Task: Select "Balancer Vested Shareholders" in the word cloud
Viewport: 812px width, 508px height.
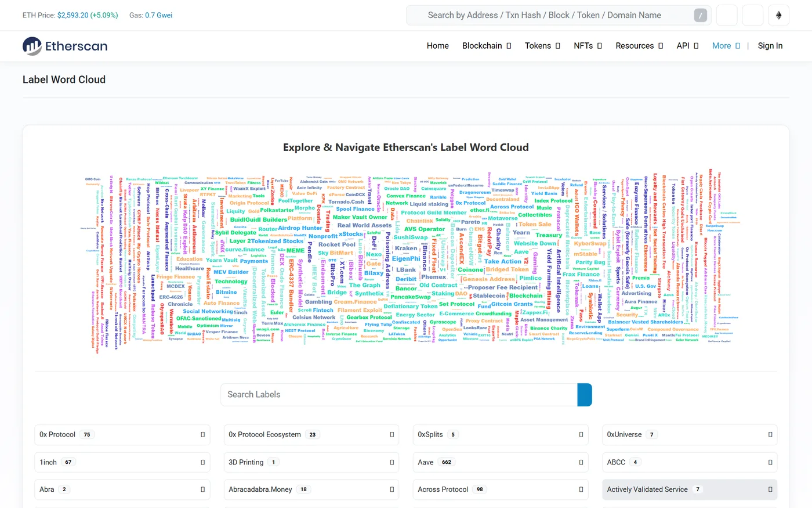Action: (x=646, y=322)
